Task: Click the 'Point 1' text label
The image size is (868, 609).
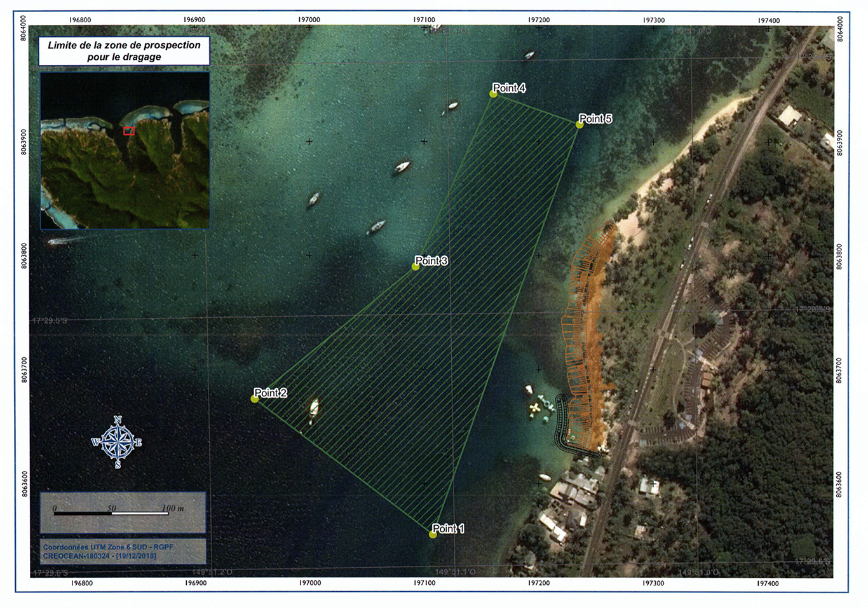Action: pyautogui.click(x=449, y=528)
